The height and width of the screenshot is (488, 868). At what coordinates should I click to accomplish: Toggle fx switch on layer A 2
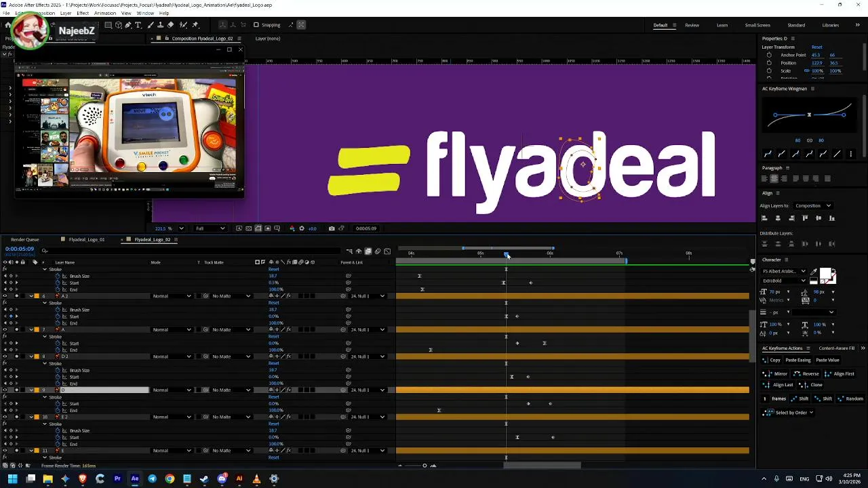tap(289, 296)
